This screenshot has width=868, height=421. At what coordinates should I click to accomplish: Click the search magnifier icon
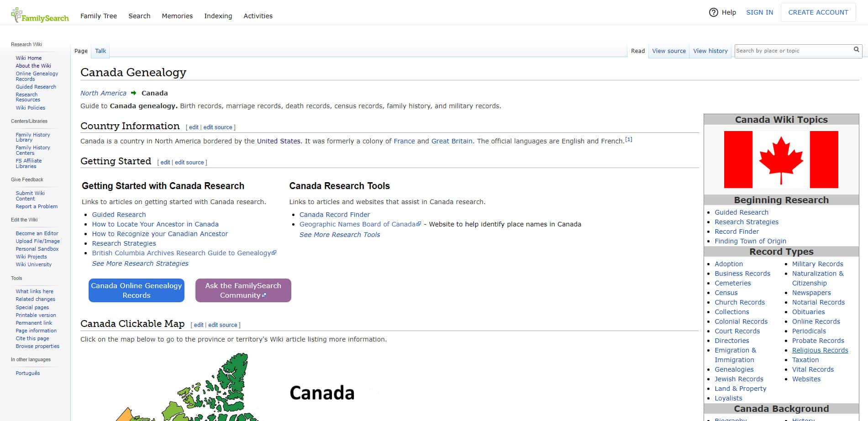(x=856, y=50)
